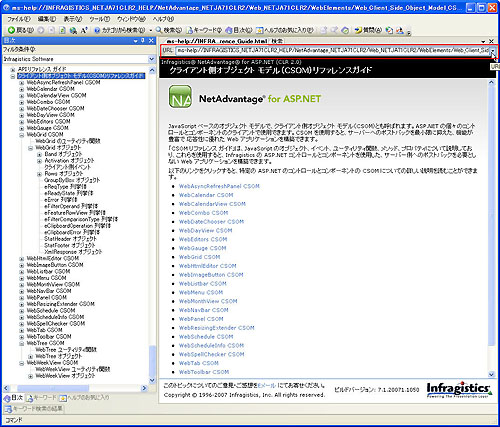Image resolution: width=500 pixels, height=427 pixels.
Task: Collapse the WebGrid CSOM tree node
Action: [22, 135]
